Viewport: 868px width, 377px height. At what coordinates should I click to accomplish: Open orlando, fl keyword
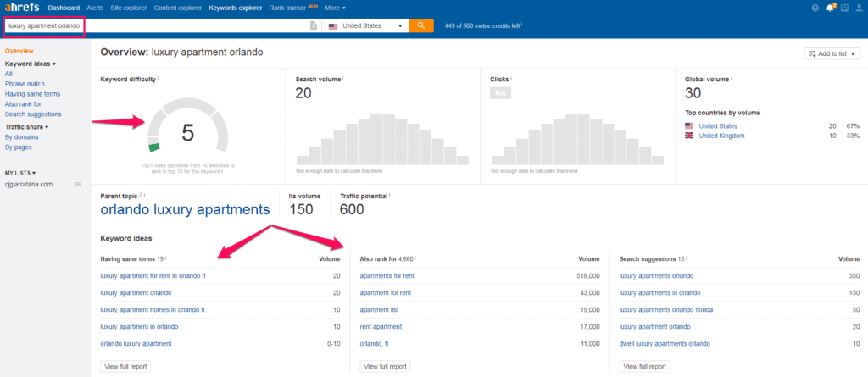click(x=374, y=343)
